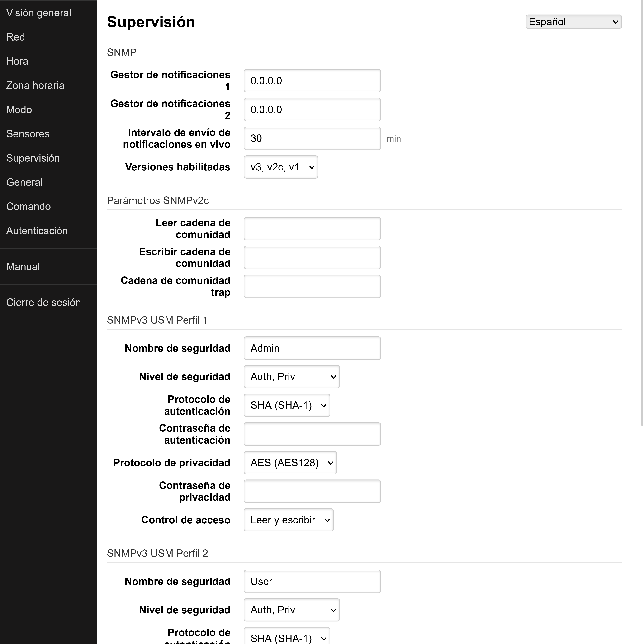Click the Leer cadena de comunidad field
This screenshot has width=644, height=644.
(312, 229)
